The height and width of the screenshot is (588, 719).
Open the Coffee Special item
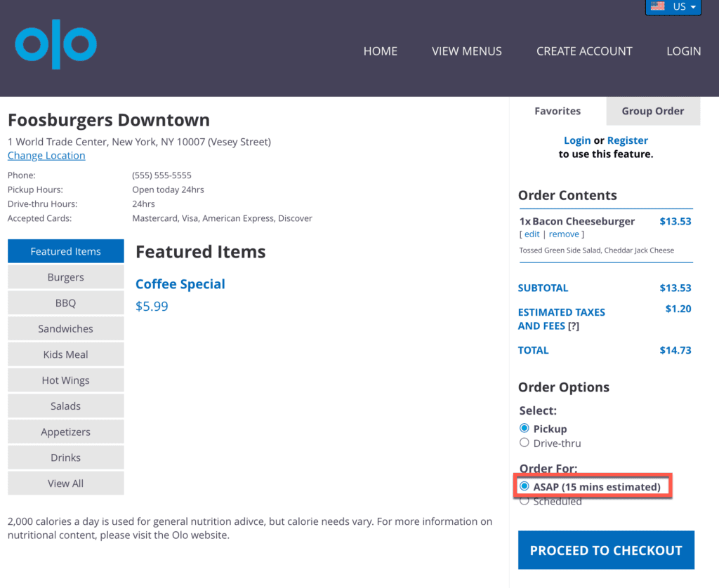tap(180, 283)
